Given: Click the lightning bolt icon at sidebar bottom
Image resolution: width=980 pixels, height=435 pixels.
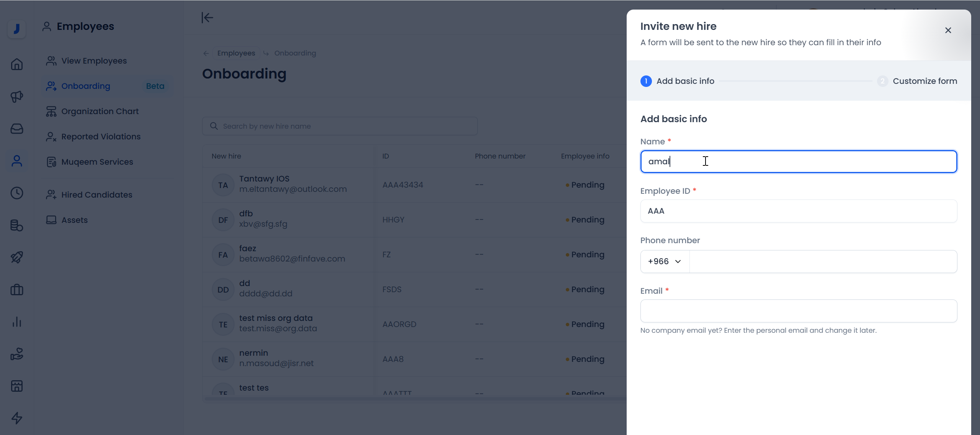Looking at the screenshot, I should 16,418.
